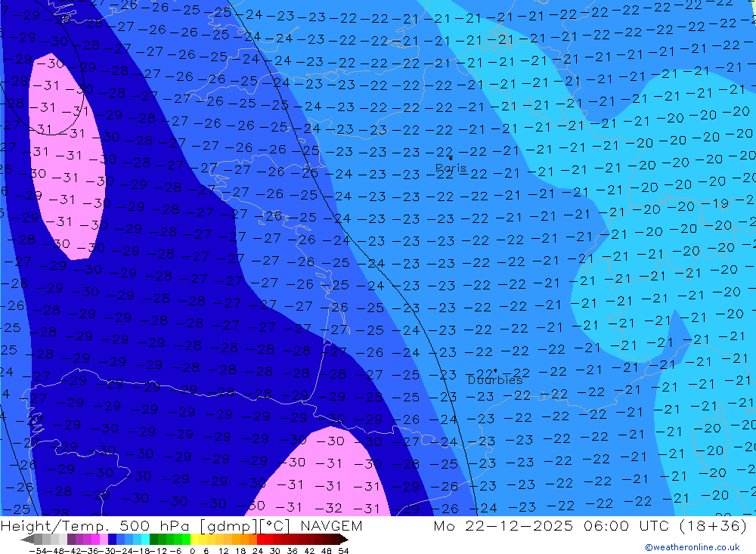756x554 pixels.
Task: Click the legend scale value 12
Action: (x=224, y=550)
